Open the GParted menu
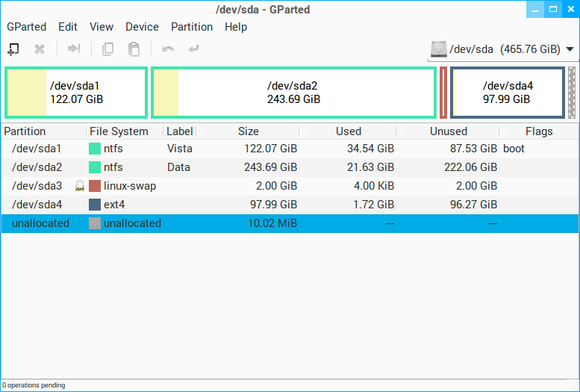This screenshot has height=392, width=580. pyautogui.click(x=26, y=27)
